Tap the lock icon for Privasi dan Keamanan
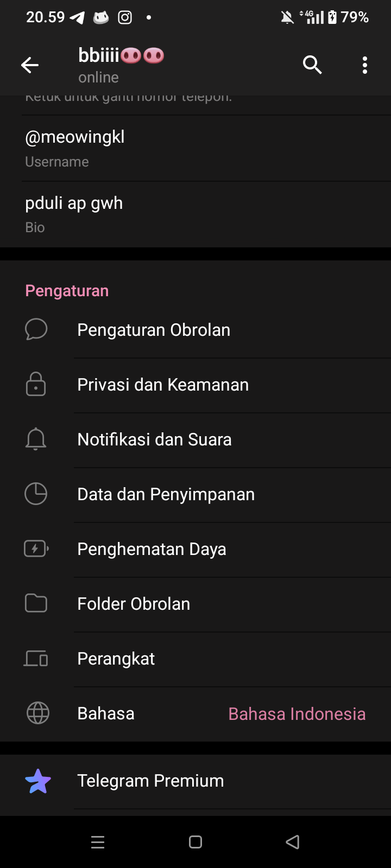The width and height of the screenshot is (391, 868). (36, 384)
